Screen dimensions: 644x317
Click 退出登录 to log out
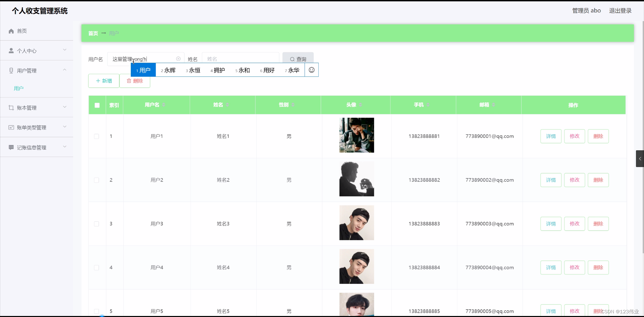620,10
